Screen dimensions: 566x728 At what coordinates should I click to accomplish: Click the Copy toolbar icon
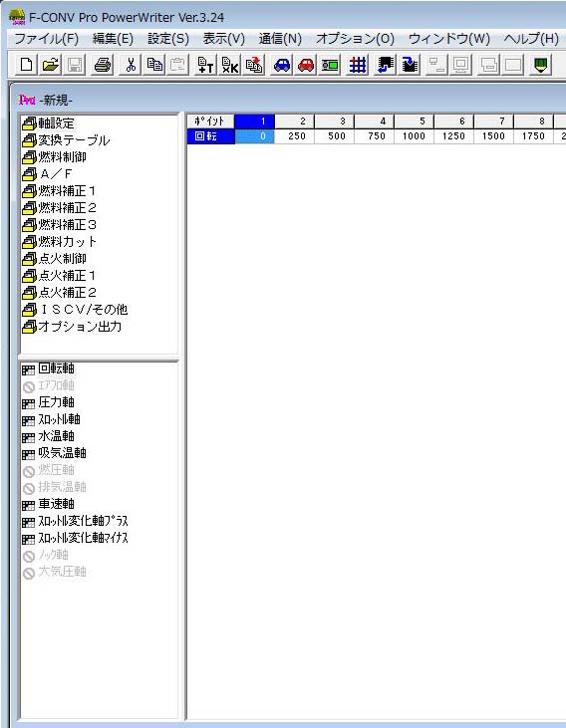click(x=154, y=65)
